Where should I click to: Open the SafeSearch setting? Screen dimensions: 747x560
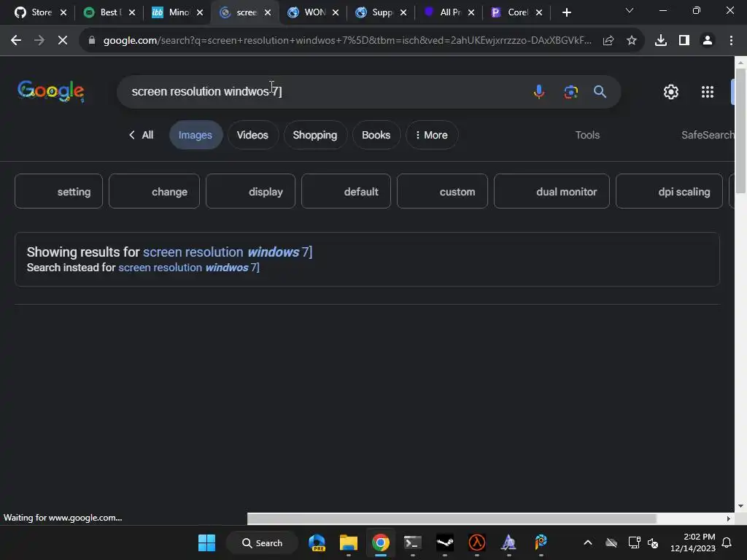[x=708, y=135]
